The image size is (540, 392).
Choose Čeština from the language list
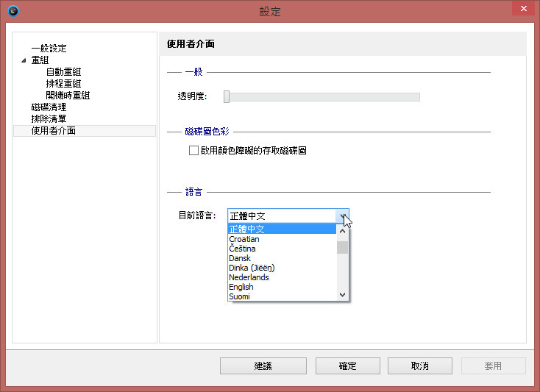282,249
